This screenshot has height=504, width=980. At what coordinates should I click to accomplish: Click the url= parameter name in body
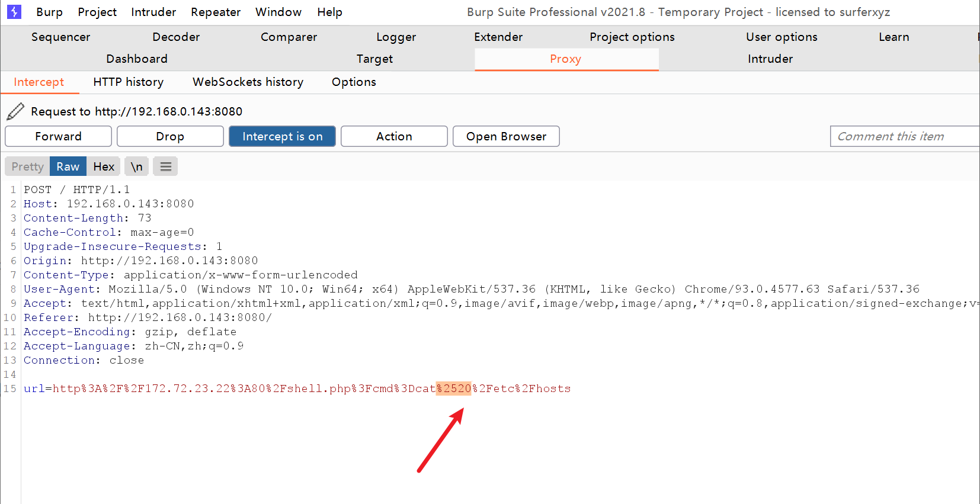click(38, 389)
